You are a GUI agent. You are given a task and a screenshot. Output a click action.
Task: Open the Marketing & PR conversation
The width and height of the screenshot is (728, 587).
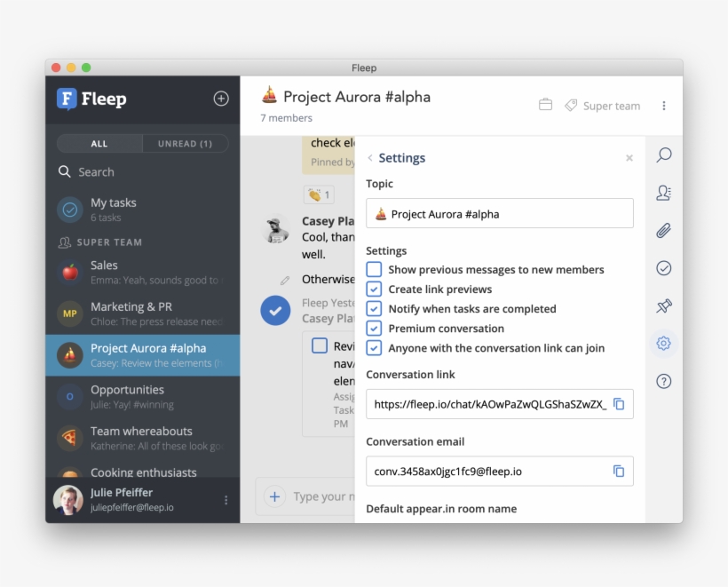click(x=143, y=313)
